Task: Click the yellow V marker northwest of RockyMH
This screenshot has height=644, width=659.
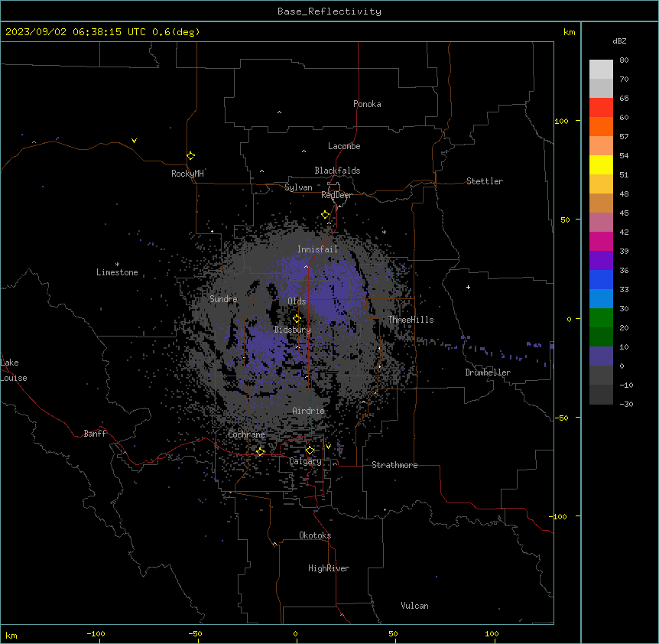Action: pos(134,141)
